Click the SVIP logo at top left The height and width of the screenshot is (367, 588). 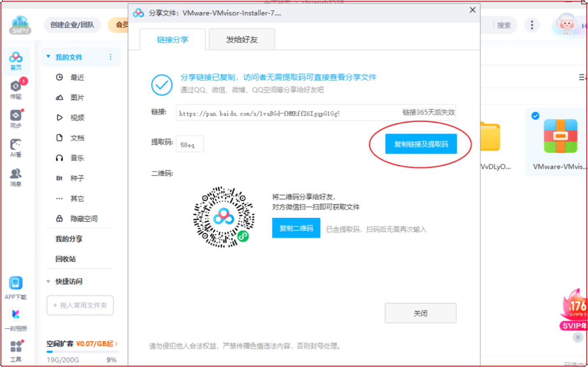point(20,25)
